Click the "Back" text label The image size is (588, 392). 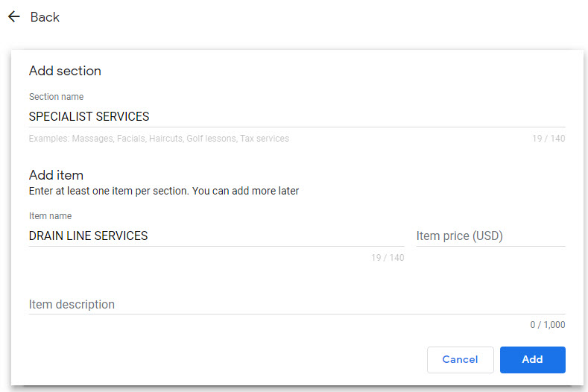pyautogui.click(x=45, y=17)
